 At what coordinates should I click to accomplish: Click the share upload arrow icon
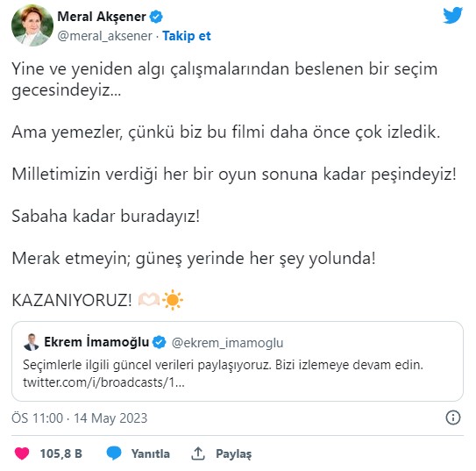pos(198,453)
